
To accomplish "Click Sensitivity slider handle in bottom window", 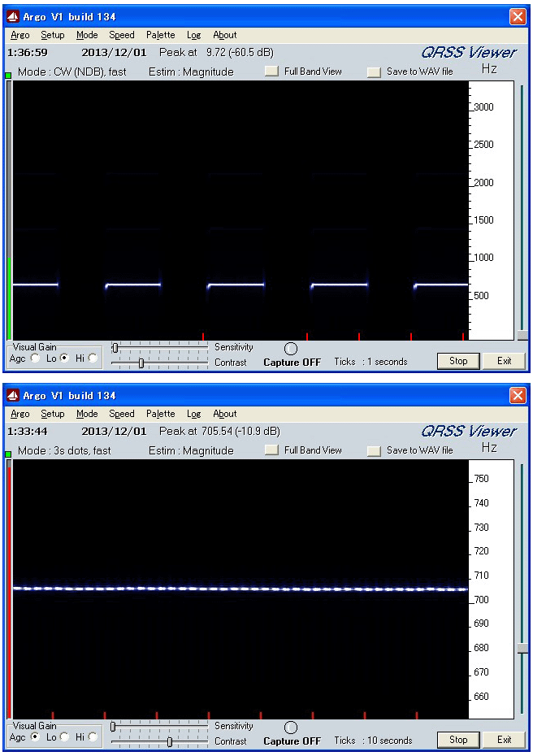I will tap(113, 727).
